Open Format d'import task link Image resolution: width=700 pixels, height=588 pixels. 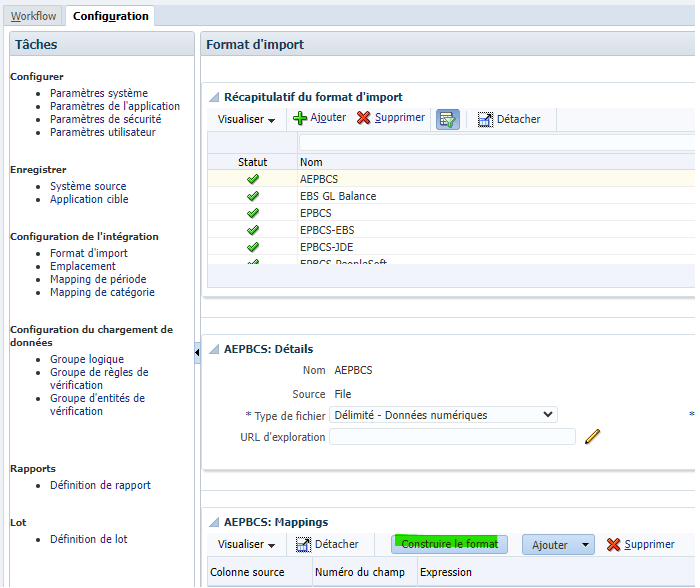pos(88,253)
